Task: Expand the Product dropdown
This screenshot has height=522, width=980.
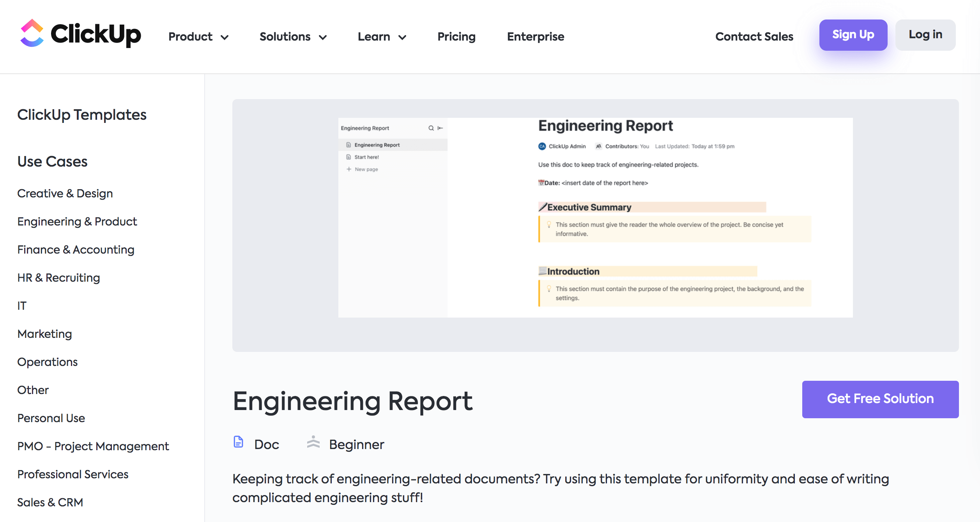Action: (x=199, y=36)
